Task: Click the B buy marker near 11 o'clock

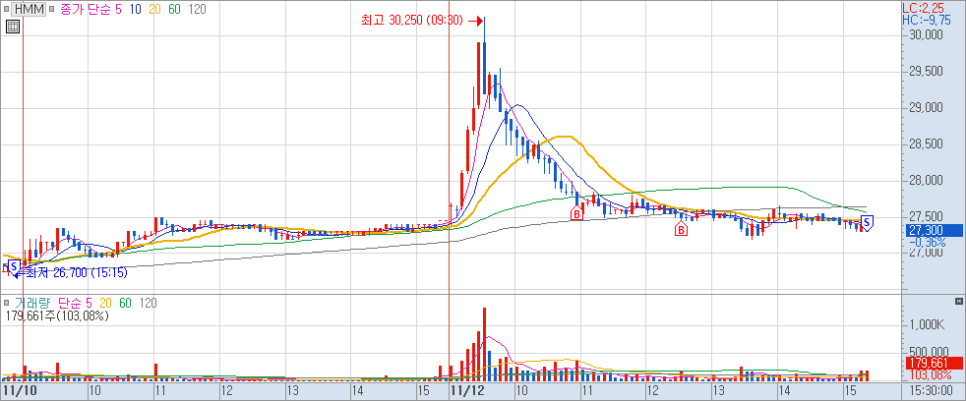Action: 577,213
